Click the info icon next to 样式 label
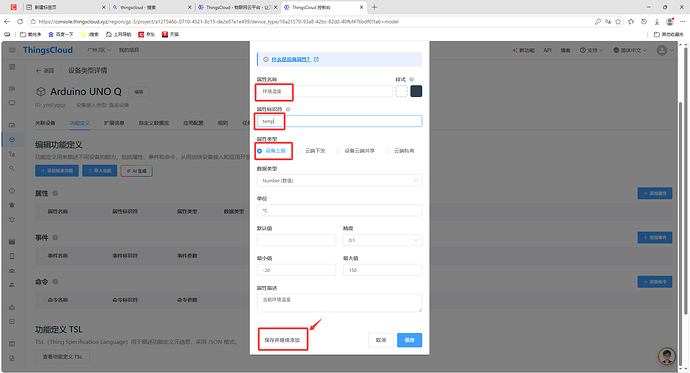Image resolution: width=690 pixels, height=373 pixels. 411,80
